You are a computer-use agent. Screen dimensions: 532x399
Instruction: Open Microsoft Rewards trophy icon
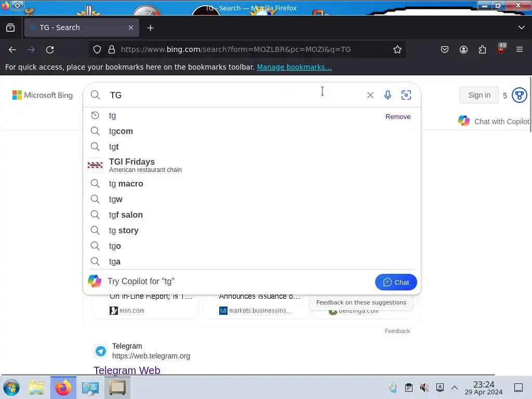pyautogui.click(x=519, y=96)
